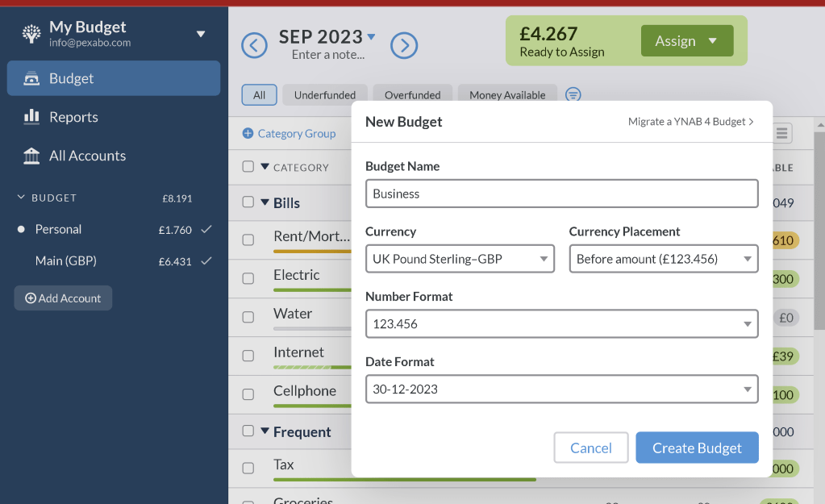Select the Money Available filter tab
The height and width of the screenshot is (504, 825).
(507, 95)
